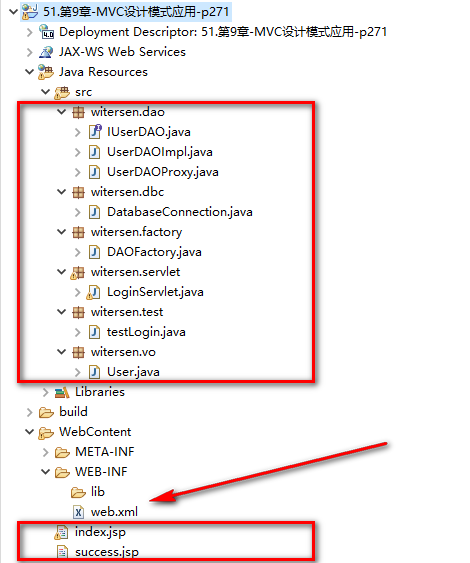Select UserDAOProxy.java in the tree

[x=163, y=172]
